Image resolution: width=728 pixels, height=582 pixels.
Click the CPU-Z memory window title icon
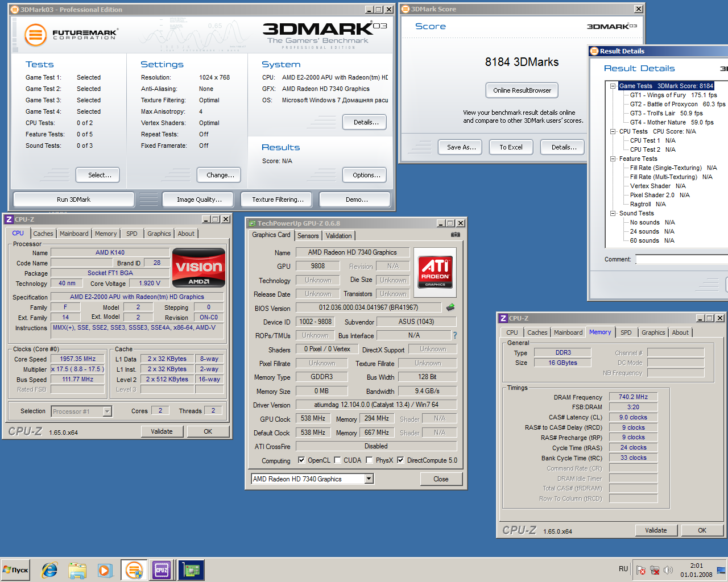pos(503,318)
